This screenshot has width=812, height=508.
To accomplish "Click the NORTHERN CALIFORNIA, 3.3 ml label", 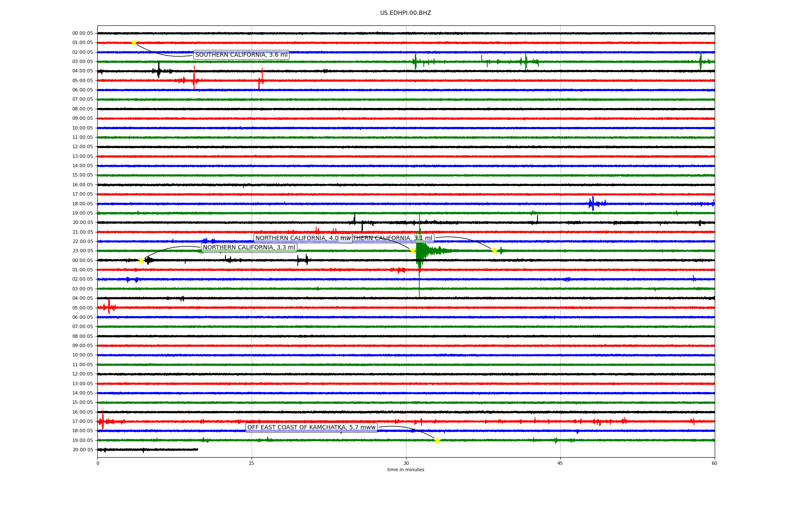I will pos(249,248).
